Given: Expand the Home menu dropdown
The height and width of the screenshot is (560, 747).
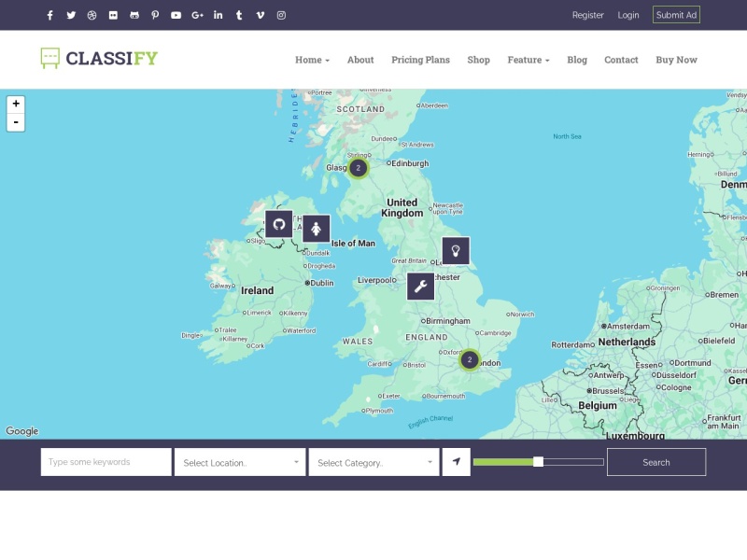Looking at the screenshot, I should [312, 60].
